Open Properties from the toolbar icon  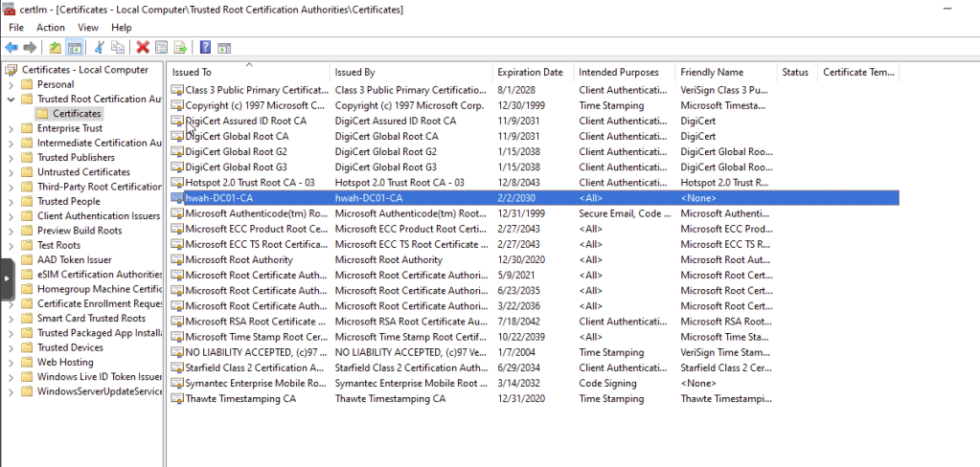tap(162, 47)
